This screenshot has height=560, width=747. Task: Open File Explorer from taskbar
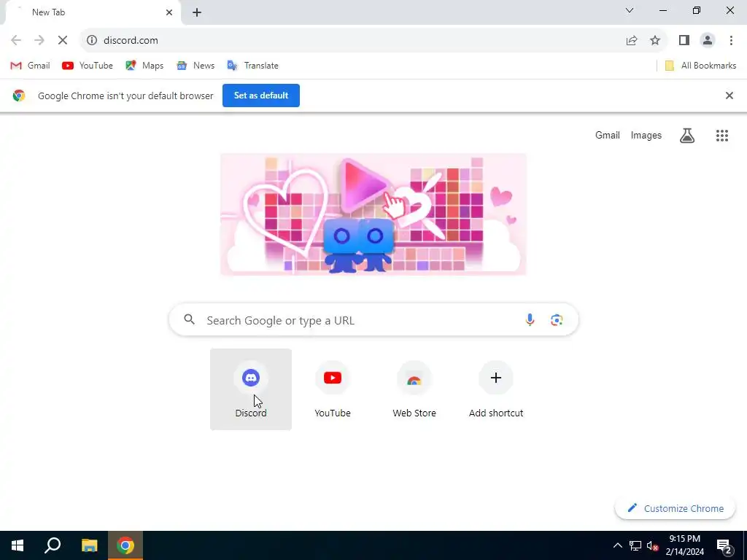coord(89,545)
